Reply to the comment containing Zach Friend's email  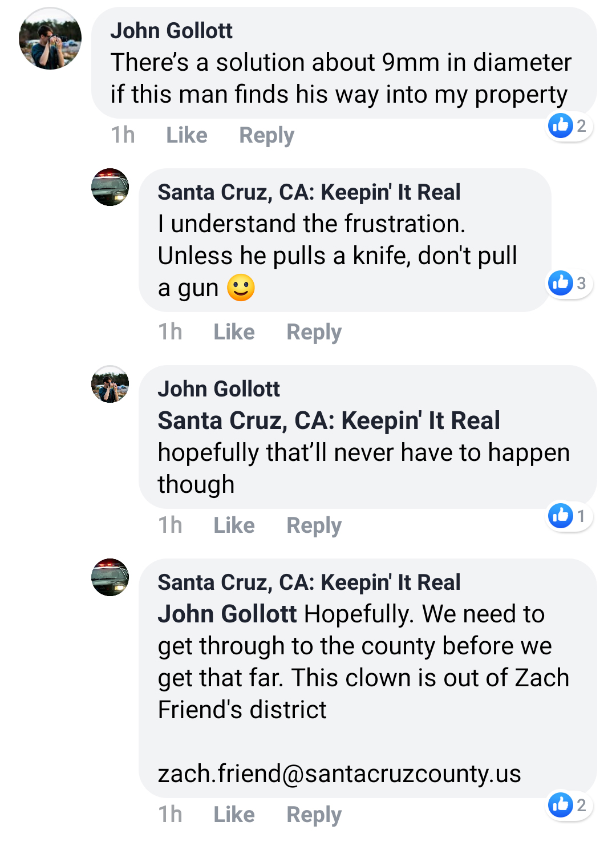point(314,815)
